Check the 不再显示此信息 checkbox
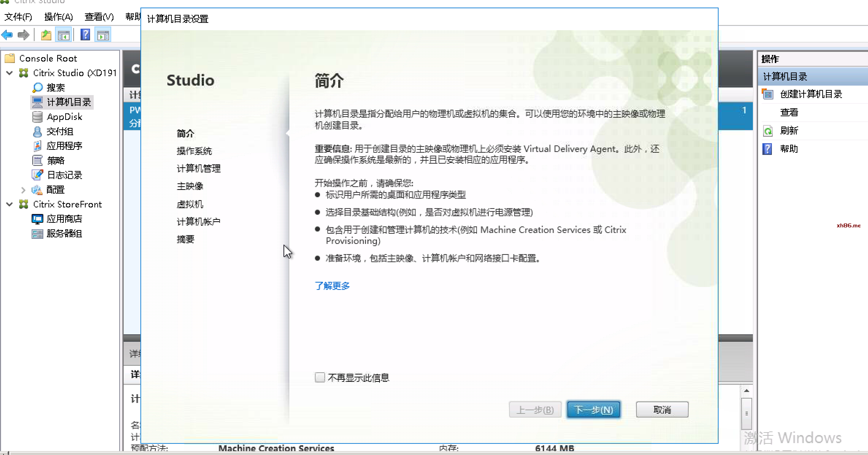The width and height of the screenshot is (868, 455). pyautogui.click(x=320, y=377)
